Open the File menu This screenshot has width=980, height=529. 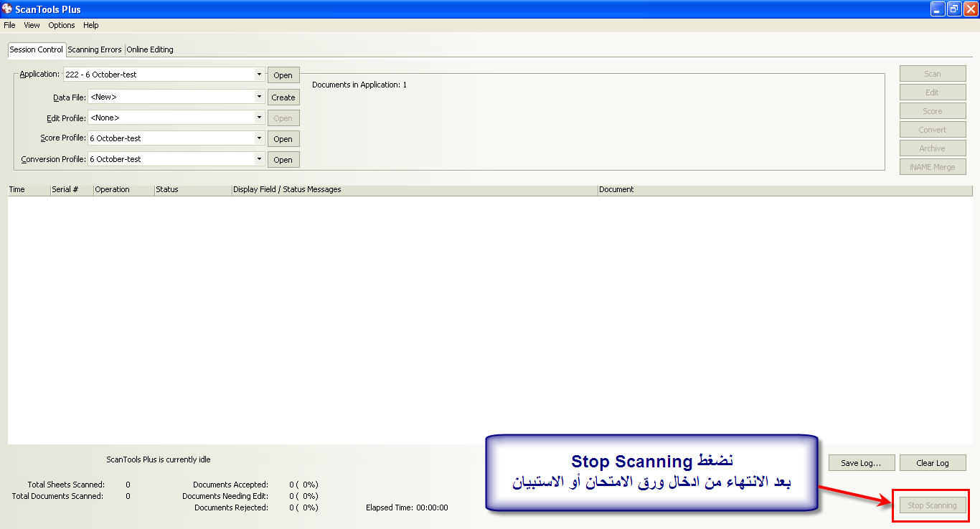tap(9, 25)
